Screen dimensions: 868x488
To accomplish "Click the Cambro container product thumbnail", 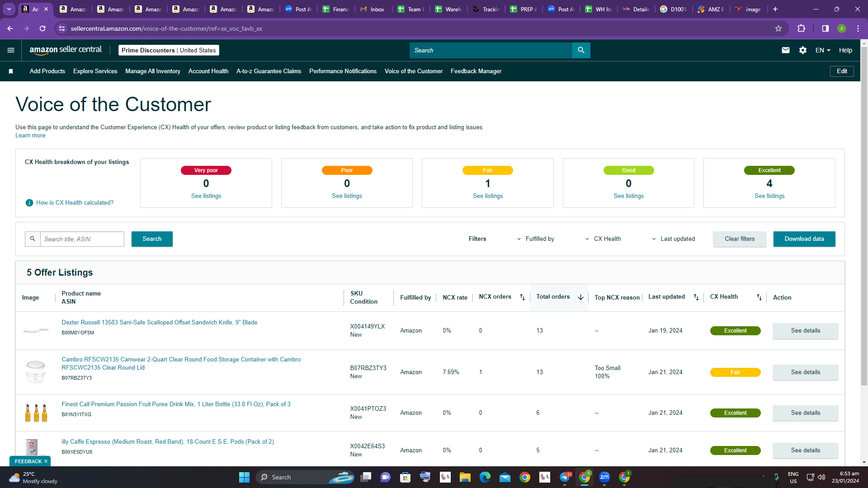I will tap(35, 372).
